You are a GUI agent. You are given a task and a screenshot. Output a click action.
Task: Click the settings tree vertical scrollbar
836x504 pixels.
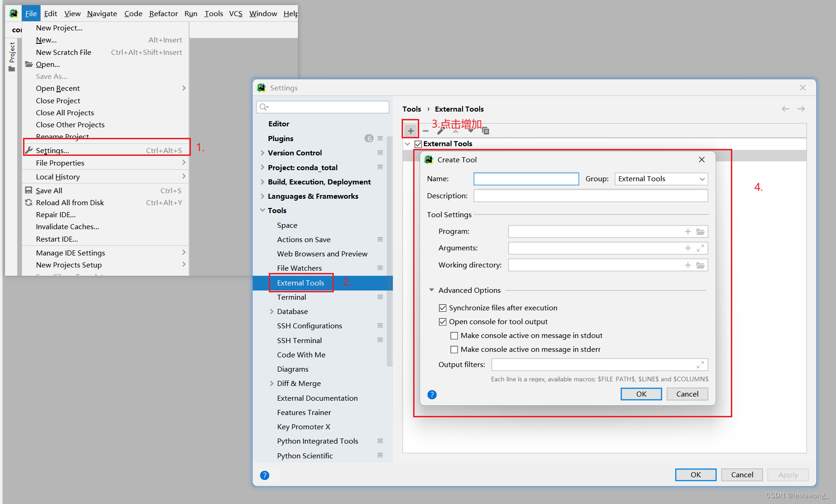(x=390, y=251)
